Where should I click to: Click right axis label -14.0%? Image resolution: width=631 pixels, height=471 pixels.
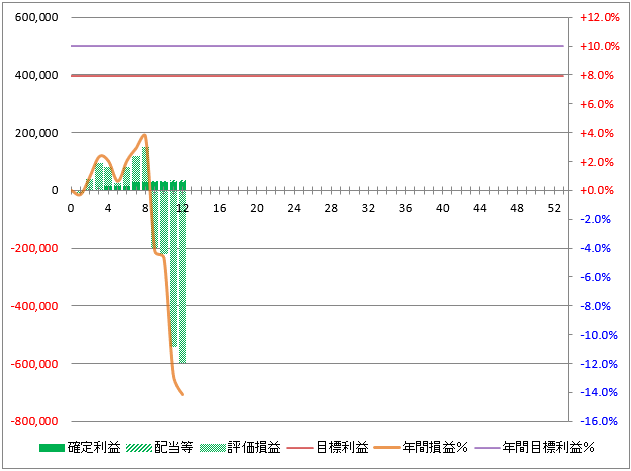(x=599, y=392)
